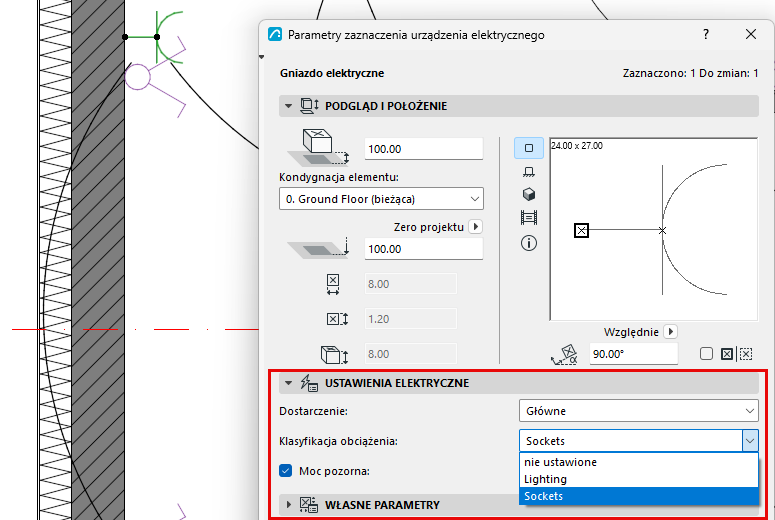Viewport: 775px width, 520px height.
Task: Open the Kondygnacja elementu story dropdown
Action: click(381, 199)
